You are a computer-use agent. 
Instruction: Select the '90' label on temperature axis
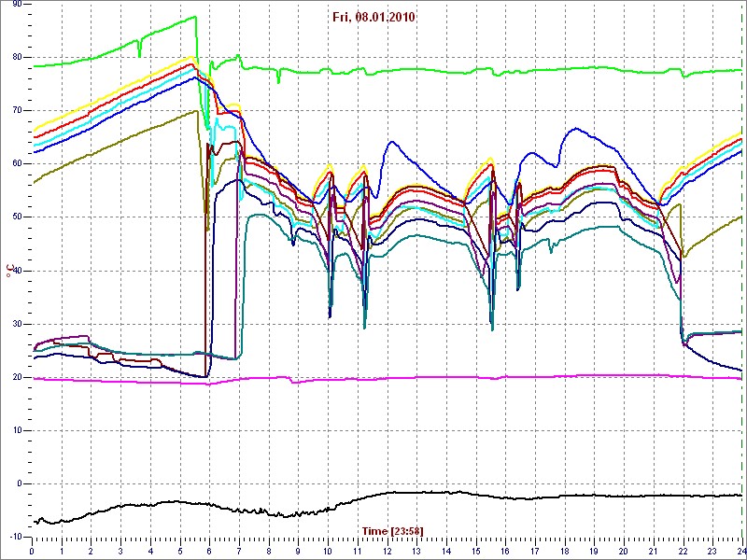pyautogui.click(x=15, y=4)
